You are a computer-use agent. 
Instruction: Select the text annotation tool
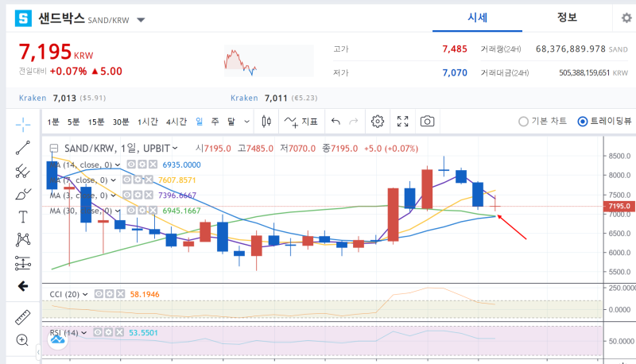click(23, 217)
